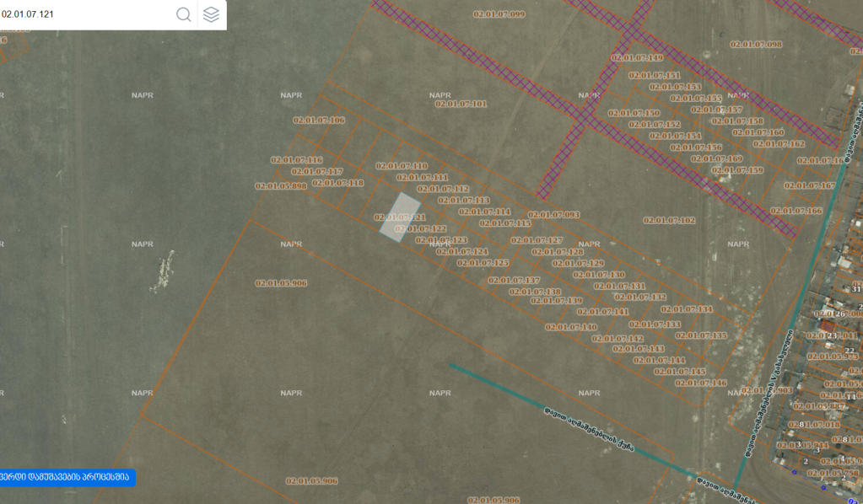Click parcel label 02.01.07.154
Screen dimensions: 863x504
[x=676, y=136]
